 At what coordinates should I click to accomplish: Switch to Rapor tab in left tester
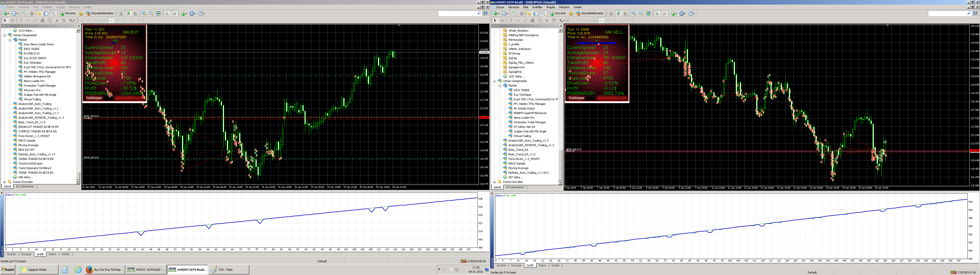point(53,254)
